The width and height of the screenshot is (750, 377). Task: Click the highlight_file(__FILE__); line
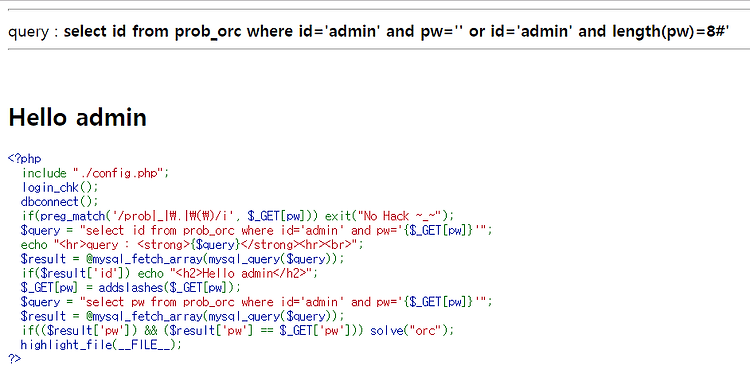[x=101, y=345]
